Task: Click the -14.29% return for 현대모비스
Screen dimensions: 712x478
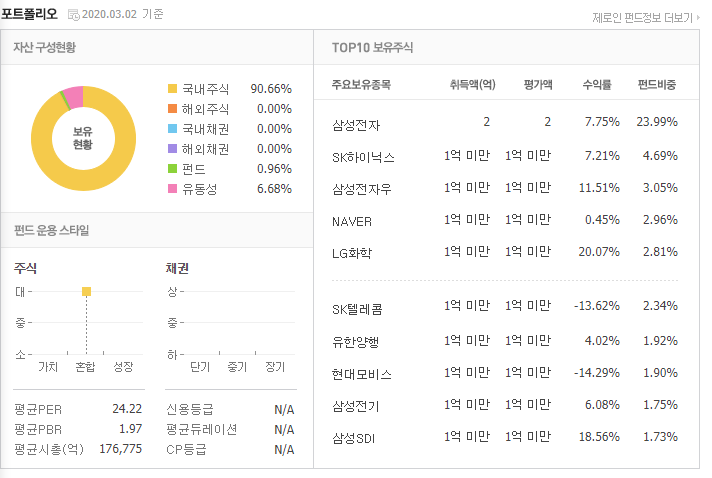Action: click(x=597, y=373)
